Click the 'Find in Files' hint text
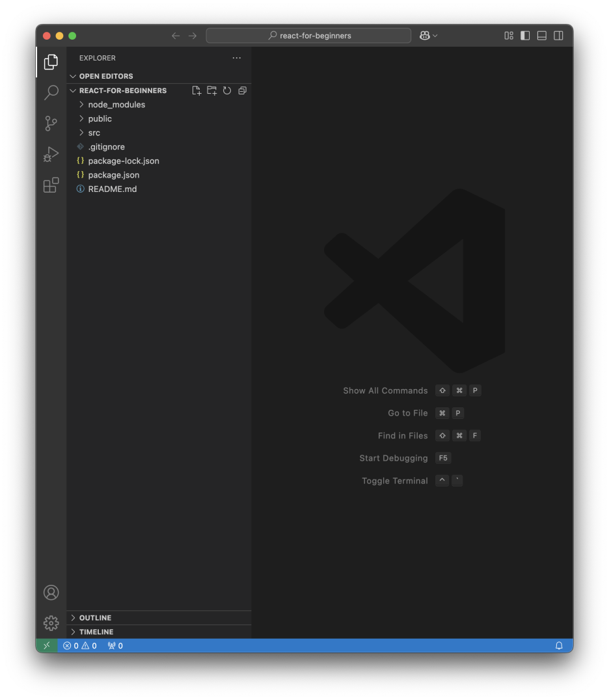Viewport: 609px width, 700px height. coord(403,436)
